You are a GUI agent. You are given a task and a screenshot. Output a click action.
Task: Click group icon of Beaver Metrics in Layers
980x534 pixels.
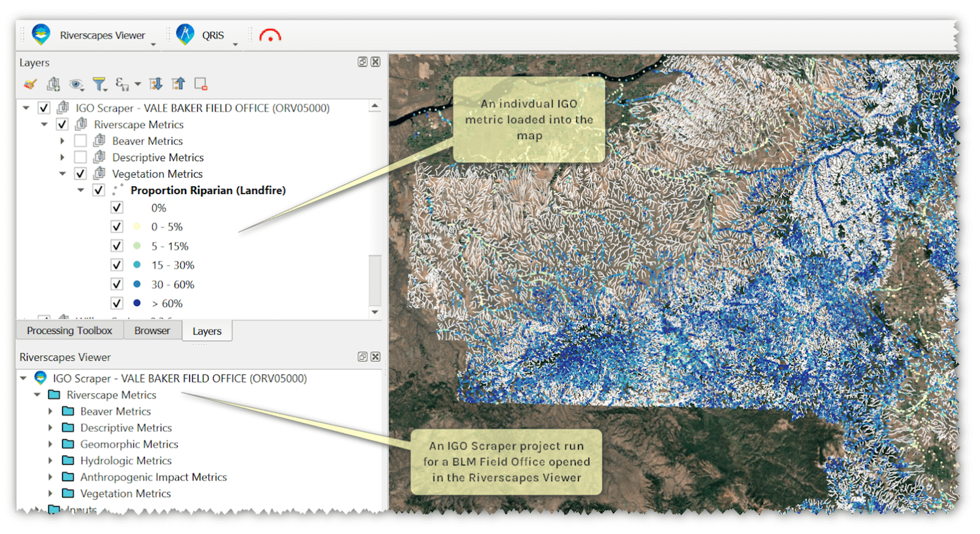(100, 140)
